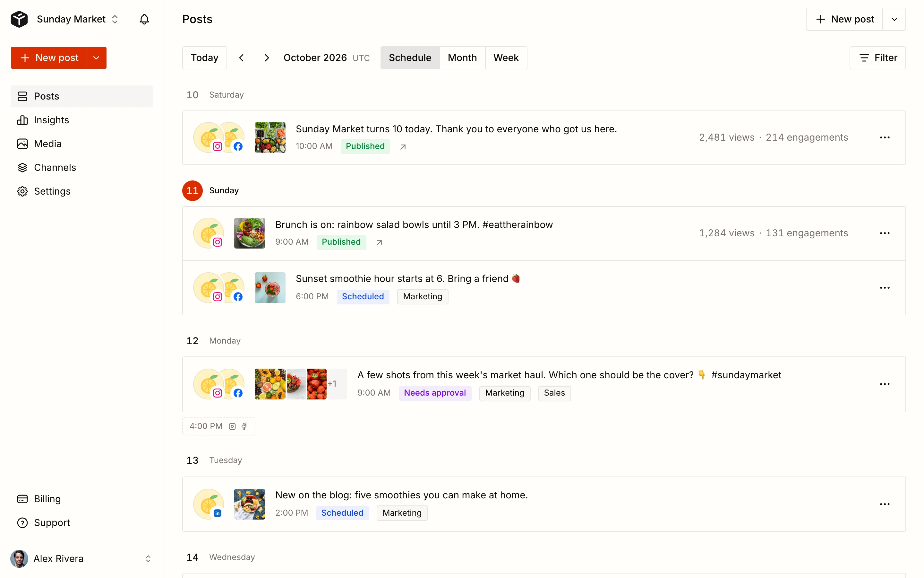Click LinkedIn channel avatar on blog post
Screen dimensions: 924x578
209,504
